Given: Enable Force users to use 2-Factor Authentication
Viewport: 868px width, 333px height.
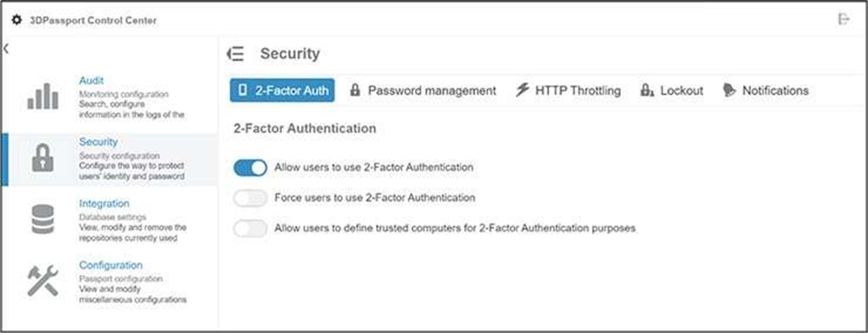Looking at the screenshot, I should pos(250,198).
